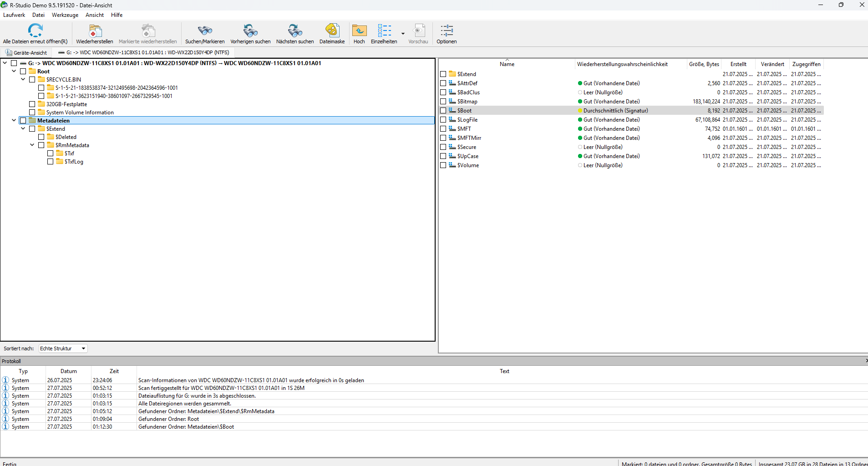
Task: Open the Einzelheiten view dropdown arrow
Action: tap(403, 33)
